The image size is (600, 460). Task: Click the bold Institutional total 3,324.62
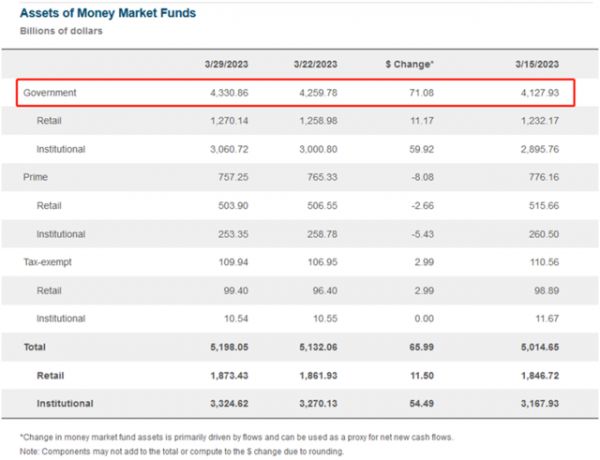coord(227,403)
